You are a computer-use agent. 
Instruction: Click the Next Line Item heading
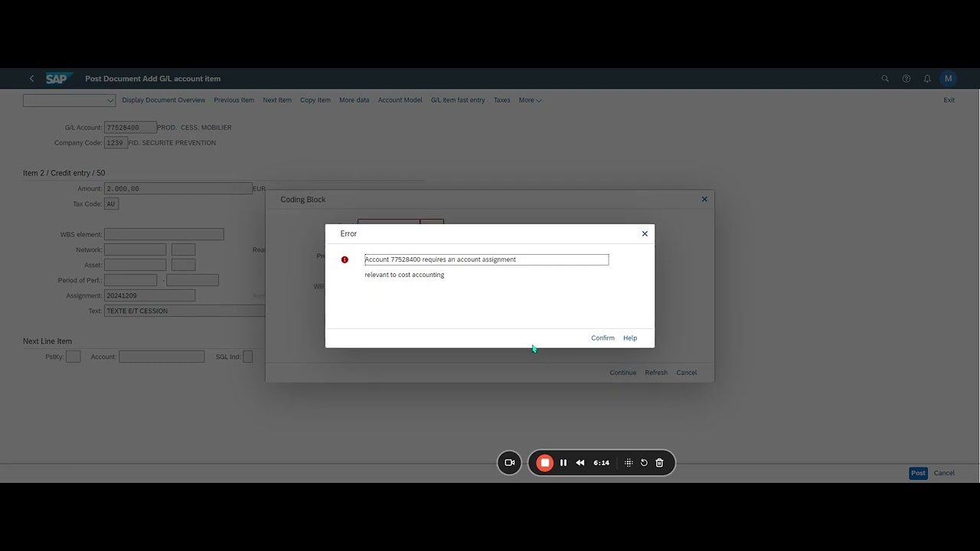pyautogui.click(x=47, y=341)
